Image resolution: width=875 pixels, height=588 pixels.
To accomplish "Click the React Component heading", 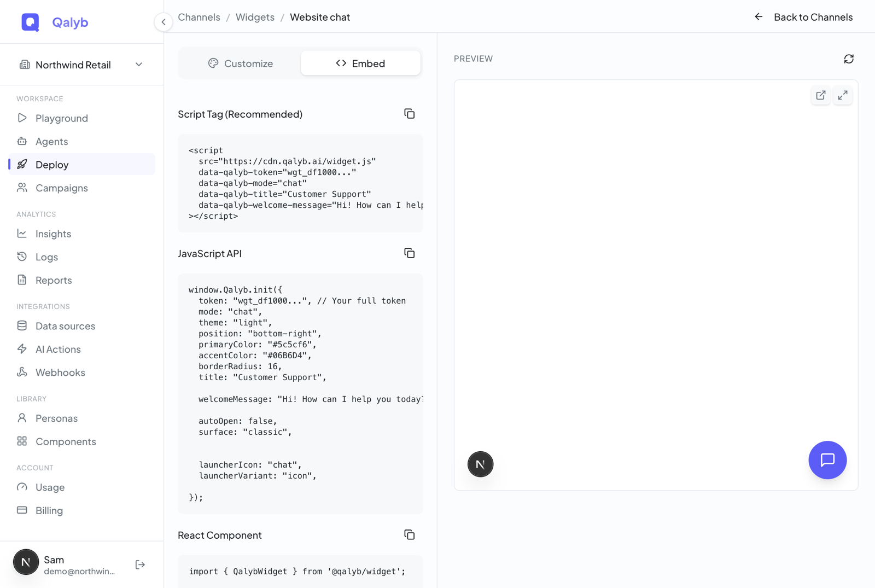I will (219, 535).
